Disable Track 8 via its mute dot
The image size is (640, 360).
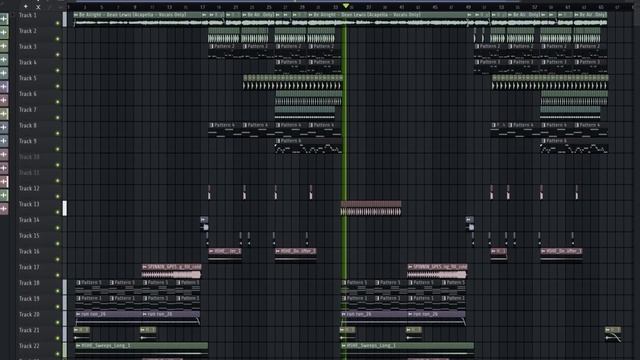(x=58, y=133)
